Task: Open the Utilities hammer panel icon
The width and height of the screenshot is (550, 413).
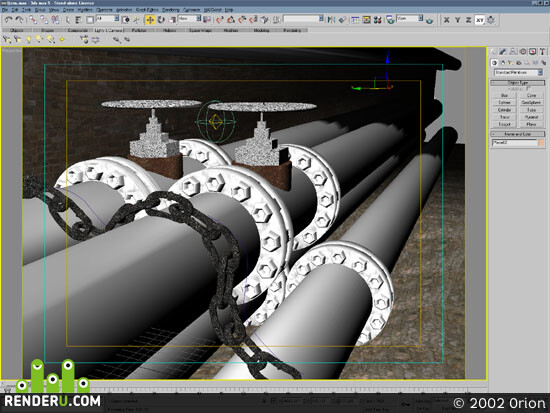Action: click(542, 52)
